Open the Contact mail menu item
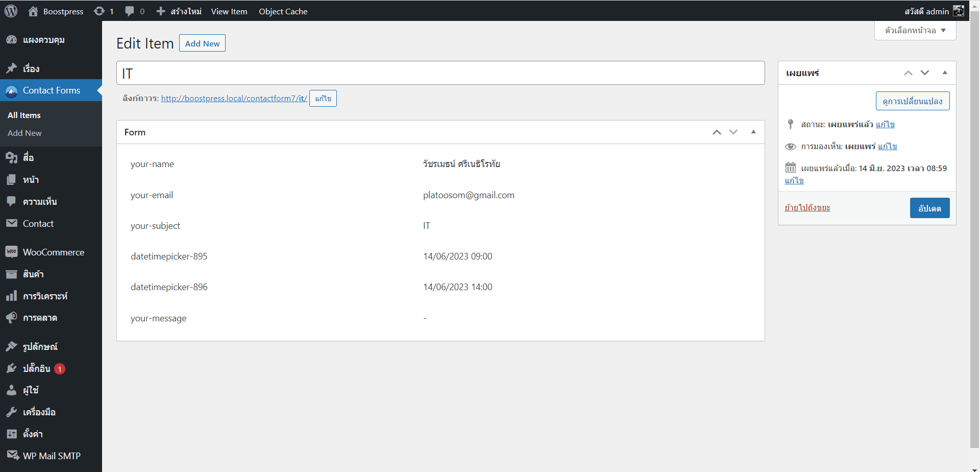Image resolution: width=980 pixels, height=472 pixels. tap(38, 224)
